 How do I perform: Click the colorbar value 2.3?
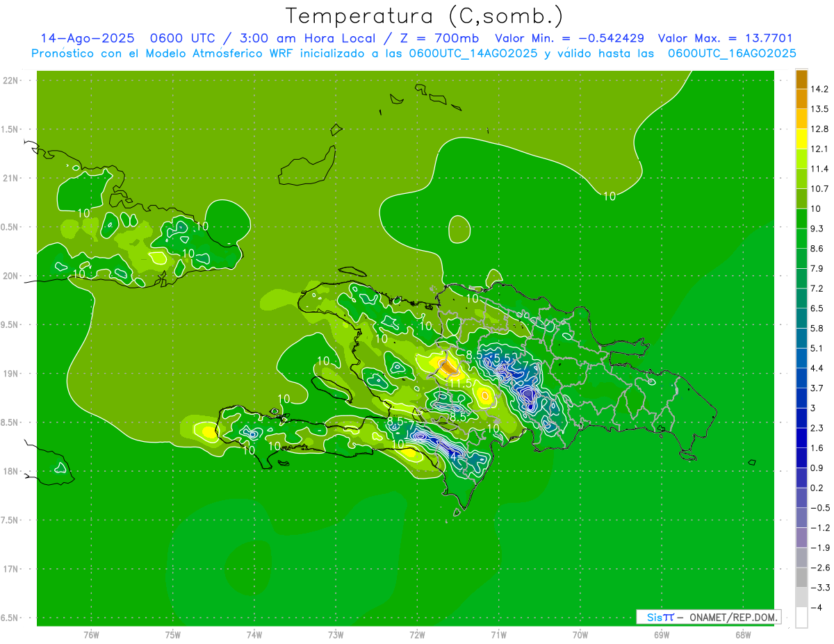817,427
